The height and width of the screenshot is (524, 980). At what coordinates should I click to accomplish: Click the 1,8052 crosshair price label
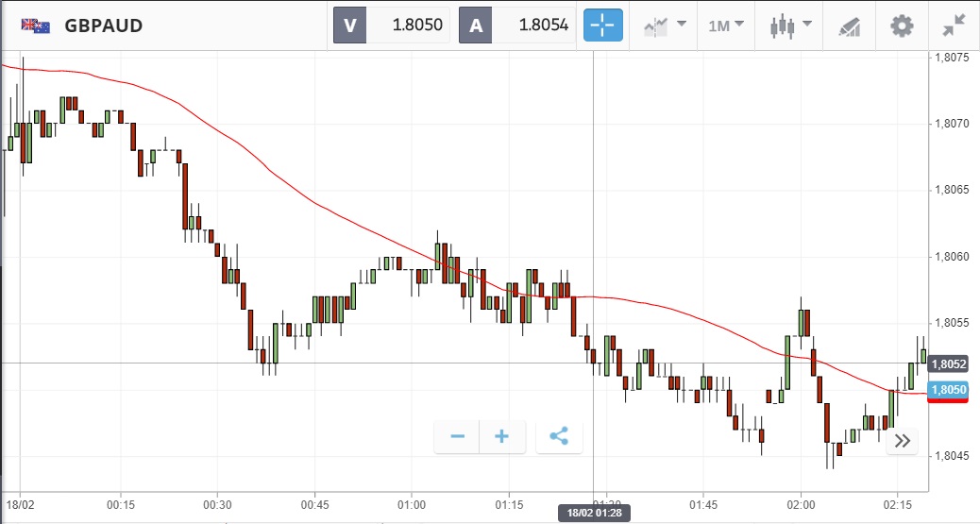pos(947,364)
